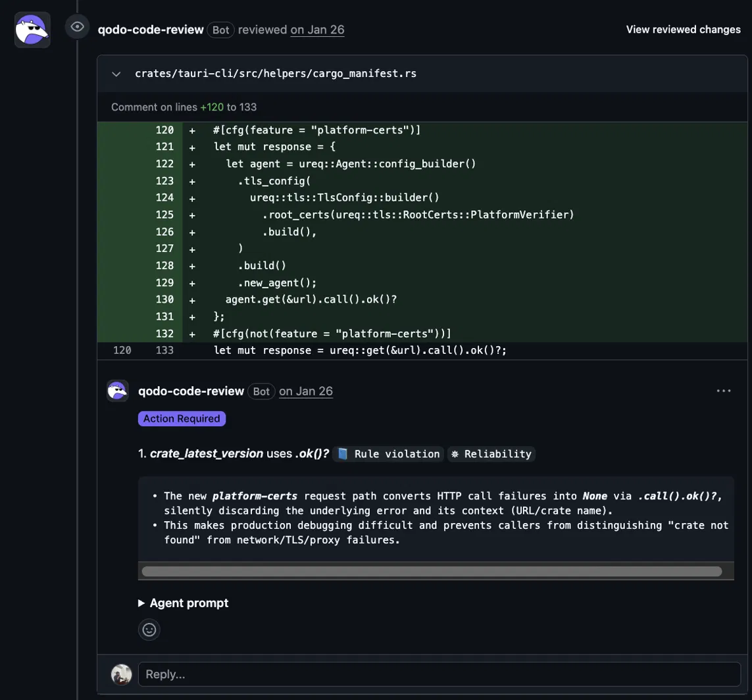Open the 'on Jan 26' review timestamp link
752x700 pixels.
tap(317, 30)
